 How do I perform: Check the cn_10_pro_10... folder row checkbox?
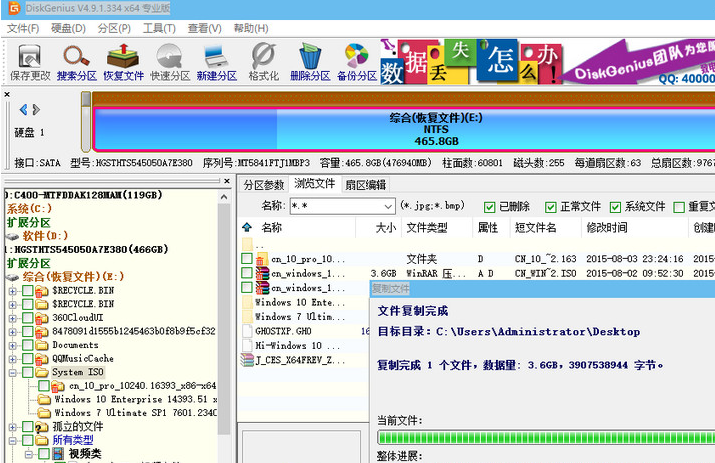tap(247, 259)
